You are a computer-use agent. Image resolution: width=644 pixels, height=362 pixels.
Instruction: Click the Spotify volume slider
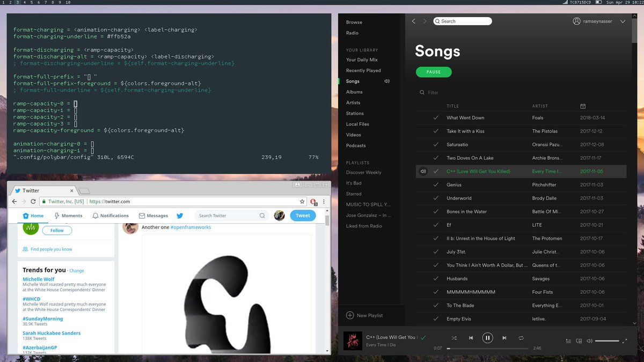click(x=607, y=341)
